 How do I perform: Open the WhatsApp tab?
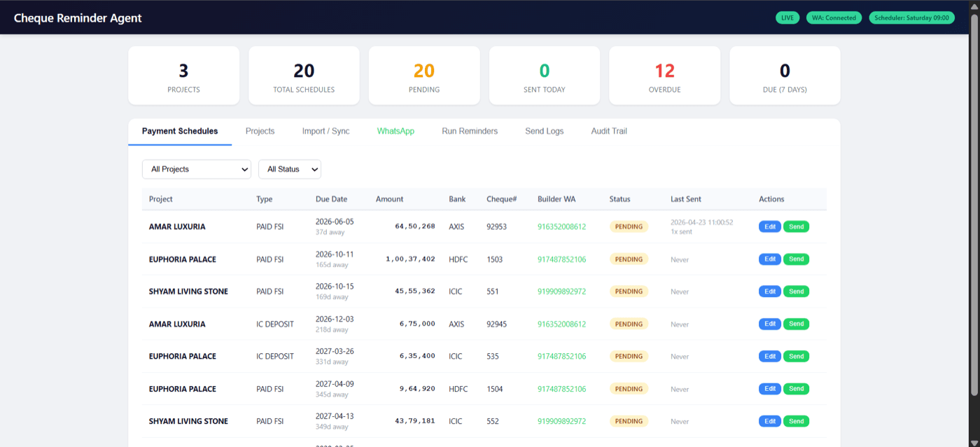point(395,131)
